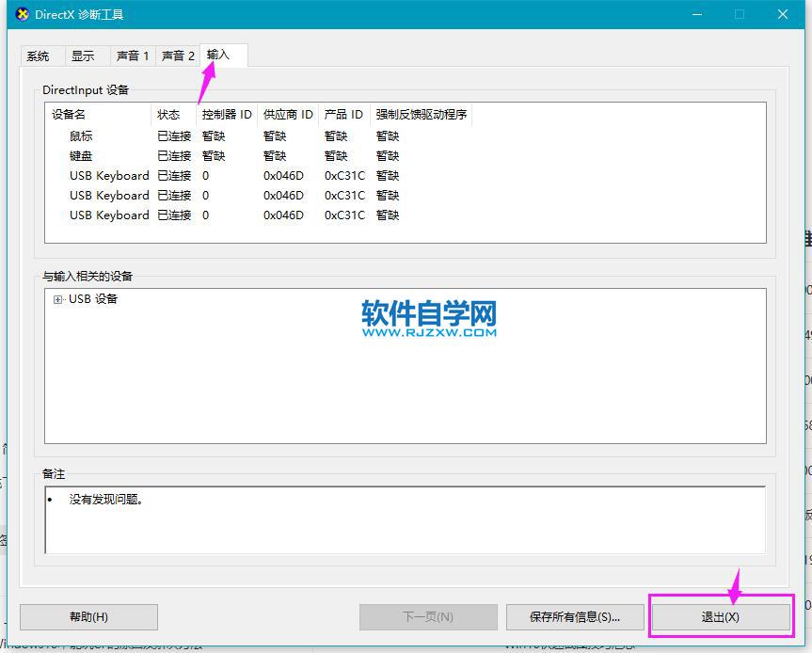Click the 产品 ID column header
This screenshot has height=653, width=812.
[x=342, y=114]
